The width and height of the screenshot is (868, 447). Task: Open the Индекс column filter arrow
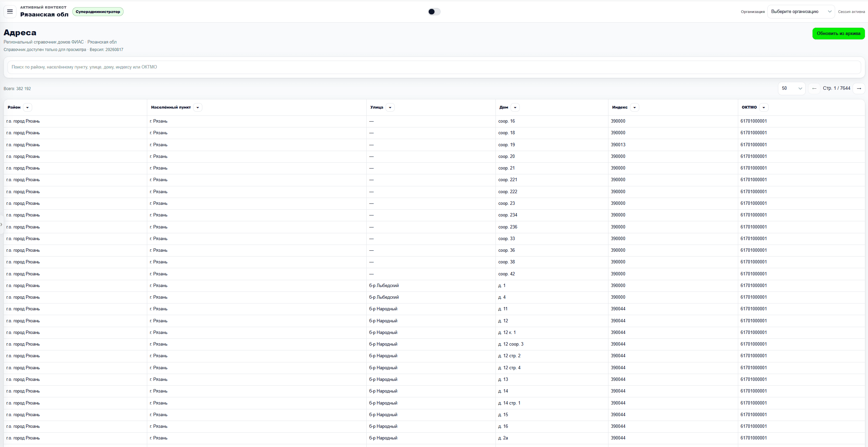(634, 108)
